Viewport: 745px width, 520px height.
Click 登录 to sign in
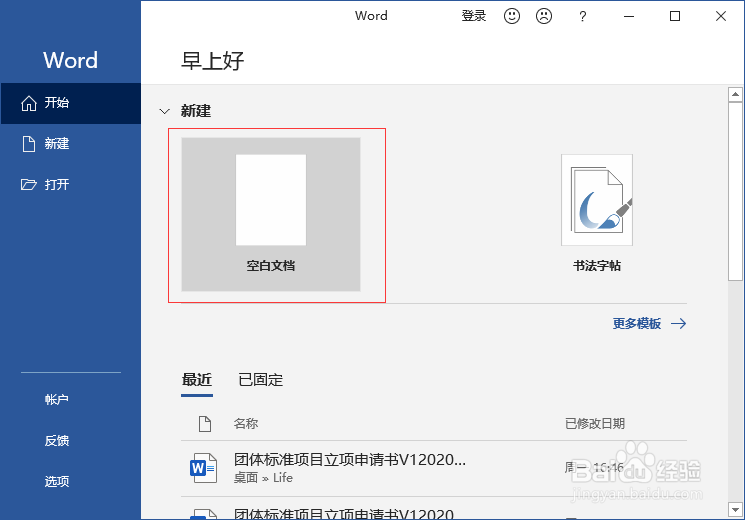point(474,16)
